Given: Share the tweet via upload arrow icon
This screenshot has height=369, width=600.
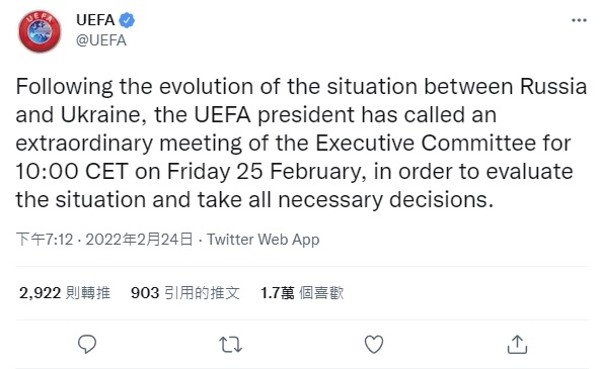Looking at the screenshot, I should [x=517, y=344].
